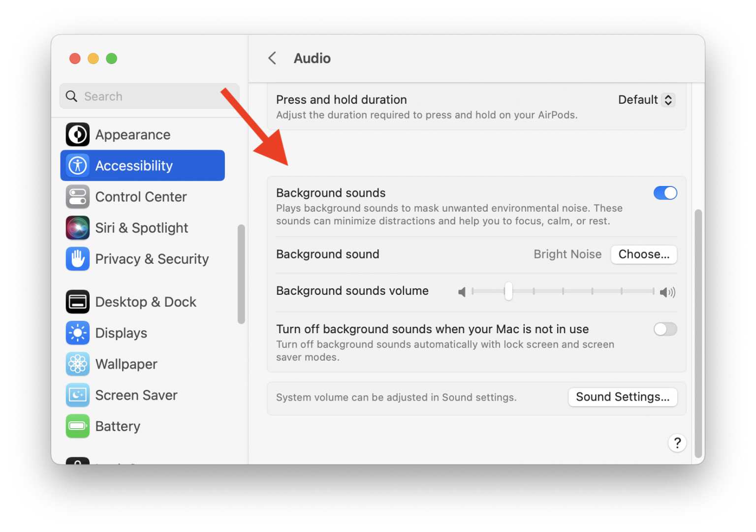Select the Desktop & Dock icon

click(77, 302)
